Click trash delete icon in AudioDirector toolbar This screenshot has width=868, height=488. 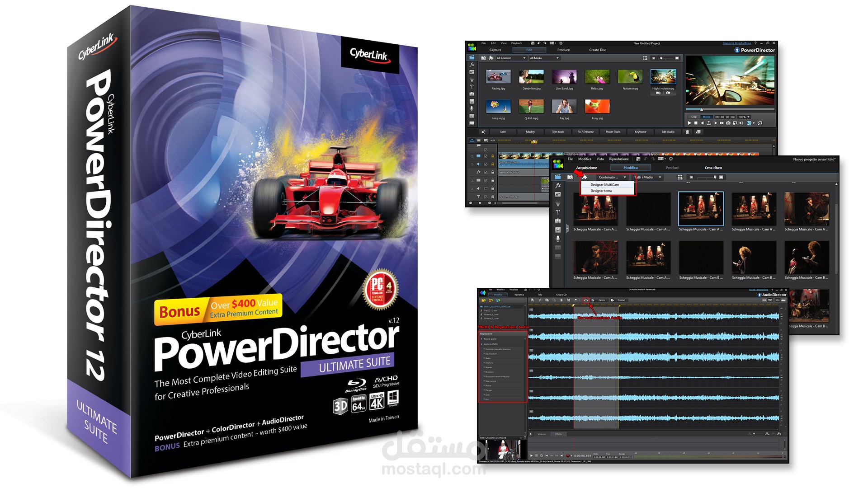coord(561,300)
